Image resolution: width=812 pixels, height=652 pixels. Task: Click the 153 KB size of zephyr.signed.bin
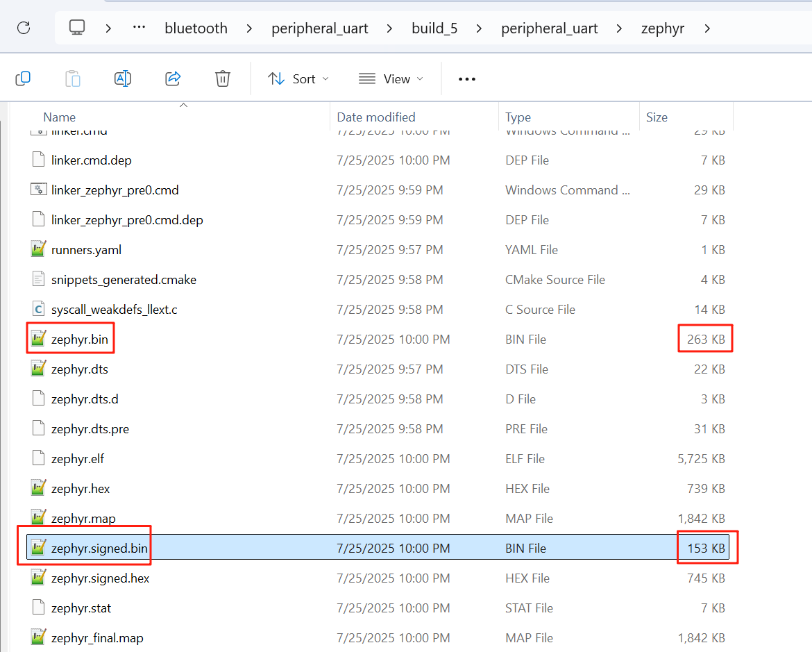click(706, 549)
